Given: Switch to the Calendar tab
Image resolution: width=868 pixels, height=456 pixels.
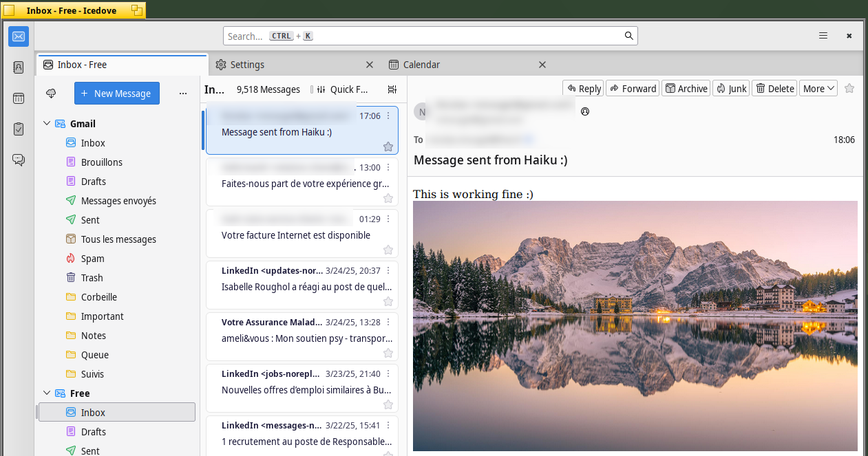Looking at the screenshot, I should tap(467, 65).
